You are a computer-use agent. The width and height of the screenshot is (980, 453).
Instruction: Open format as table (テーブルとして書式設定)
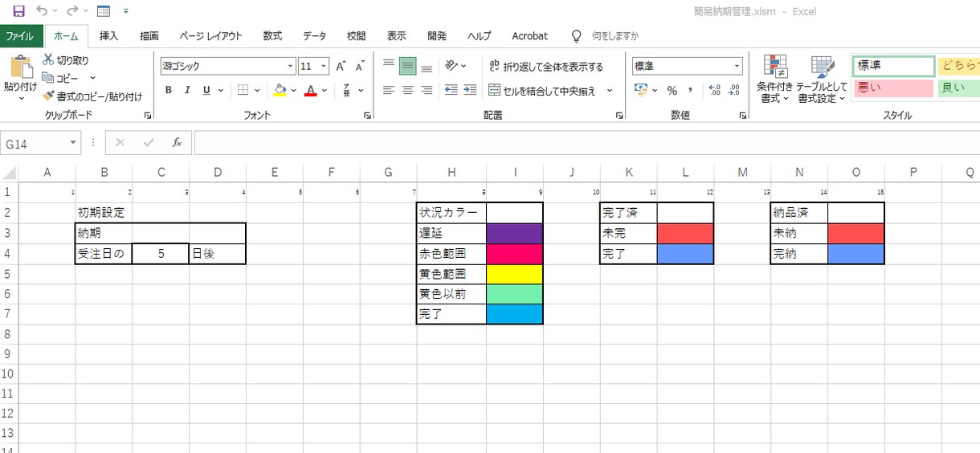(821, 80)
